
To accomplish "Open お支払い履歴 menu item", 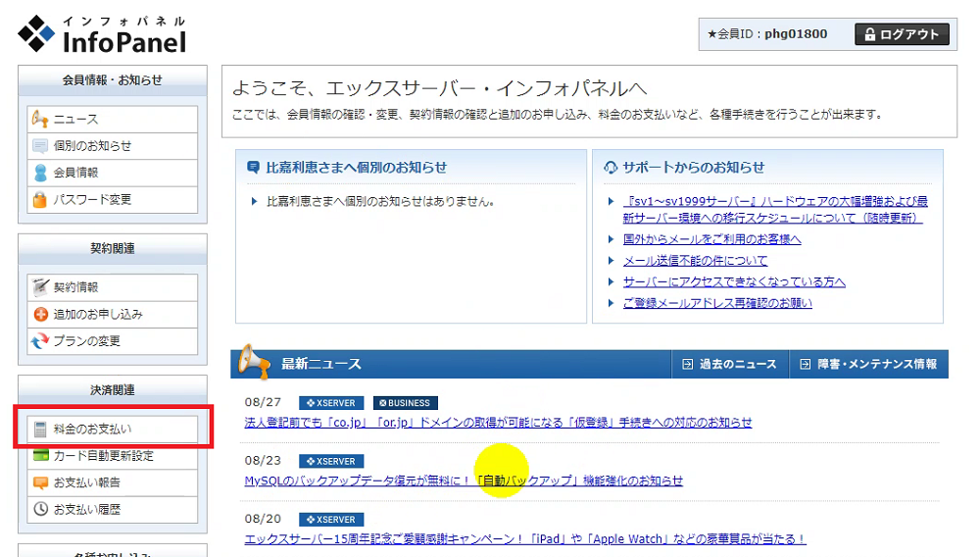I will tap(113, 509).
